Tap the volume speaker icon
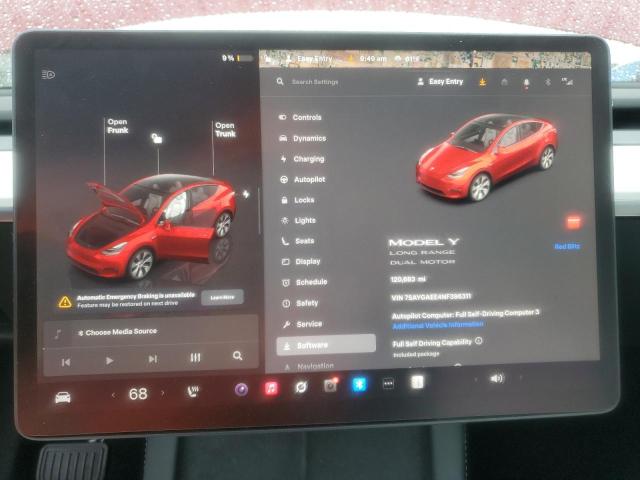Image resolution: width=640 pixels, height=480 pixels. point(497,379)
